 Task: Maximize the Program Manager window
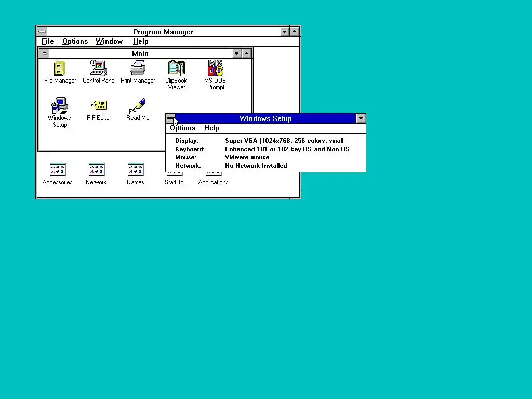294,32
